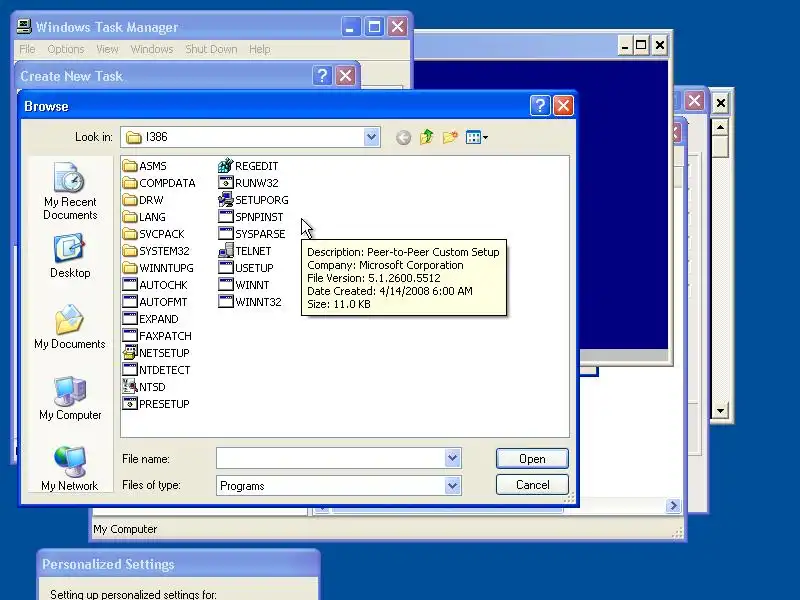This screenshot has width=800, height=600.
Task: Select the REGEDIT program
Action: 248,166
